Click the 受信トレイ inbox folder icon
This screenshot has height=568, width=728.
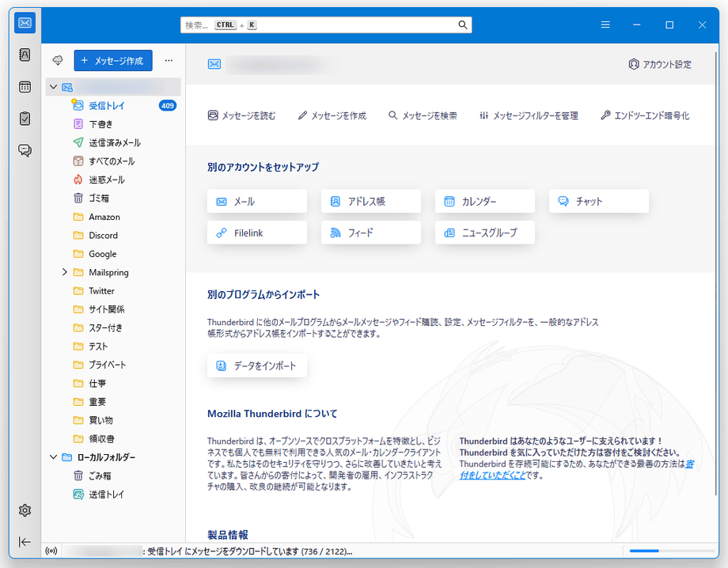point(78,105)
